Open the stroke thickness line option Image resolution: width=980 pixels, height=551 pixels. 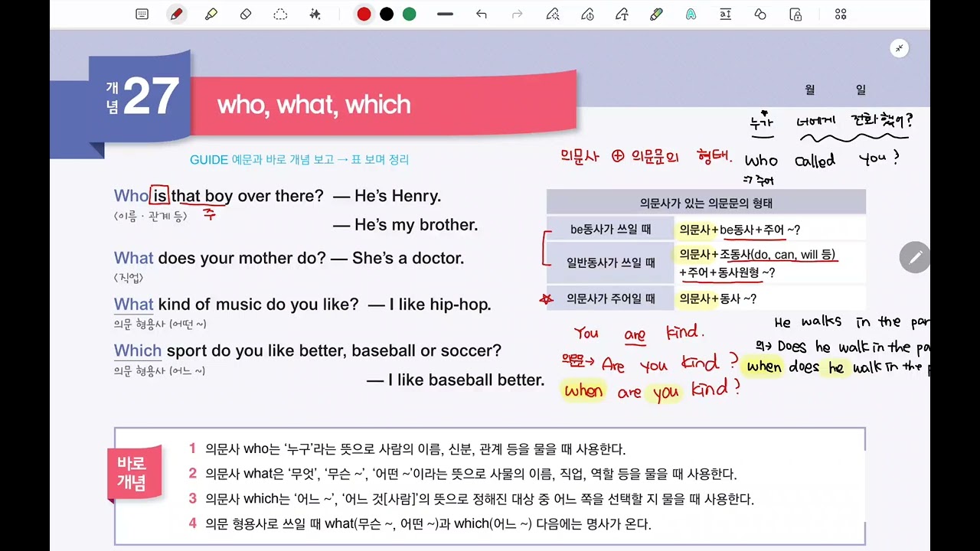tap(445, 14)
